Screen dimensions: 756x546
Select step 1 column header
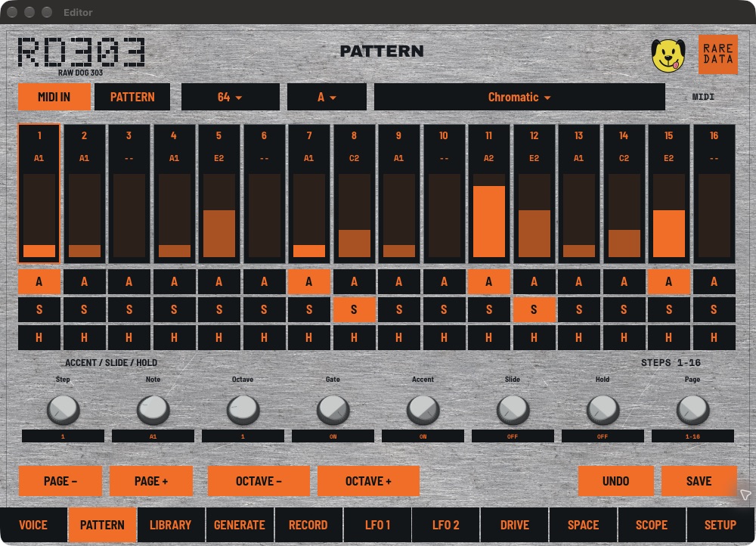pyautogui.click(x=39, y=136)
